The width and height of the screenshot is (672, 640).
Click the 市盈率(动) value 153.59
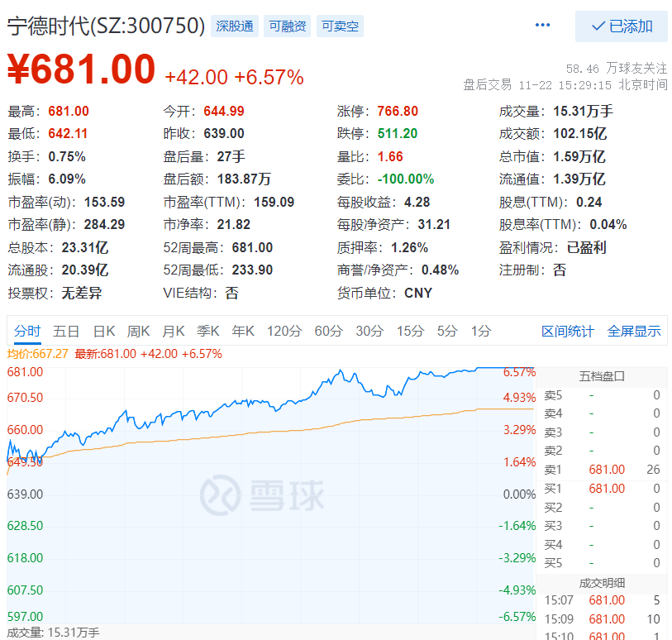(x=105, y=202)
